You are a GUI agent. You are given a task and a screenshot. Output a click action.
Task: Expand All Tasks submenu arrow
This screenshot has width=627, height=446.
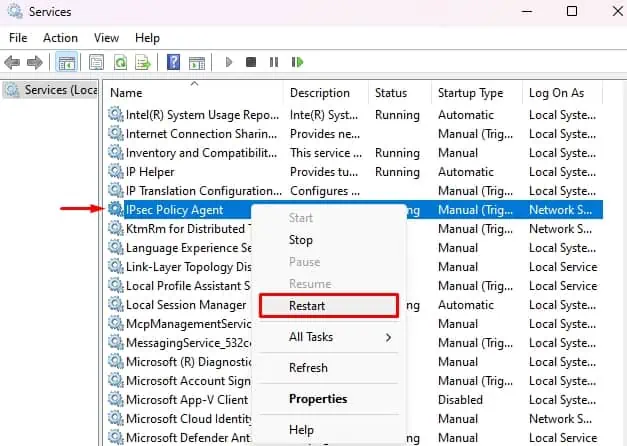coord(388,337)
